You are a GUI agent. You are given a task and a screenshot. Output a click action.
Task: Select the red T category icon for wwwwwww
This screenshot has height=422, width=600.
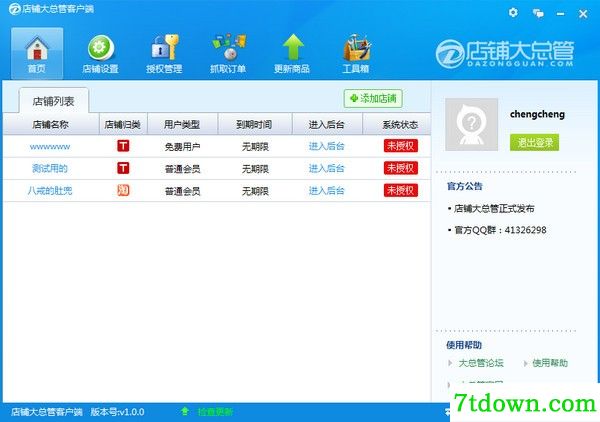point(123,146)
